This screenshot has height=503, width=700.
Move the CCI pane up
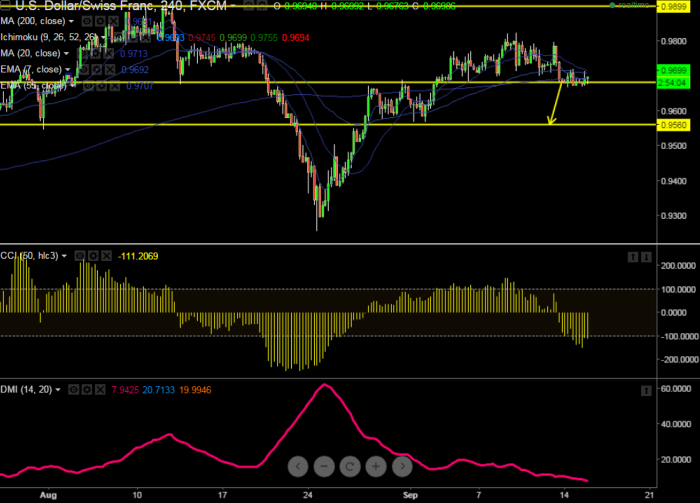coord(633,257)
